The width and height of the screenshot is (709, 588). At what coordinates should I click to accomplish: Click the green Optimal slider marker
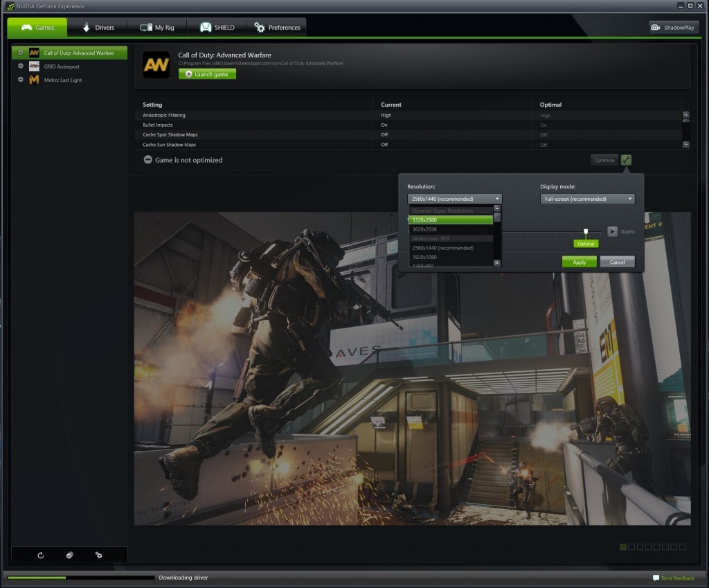click(586, 244)
